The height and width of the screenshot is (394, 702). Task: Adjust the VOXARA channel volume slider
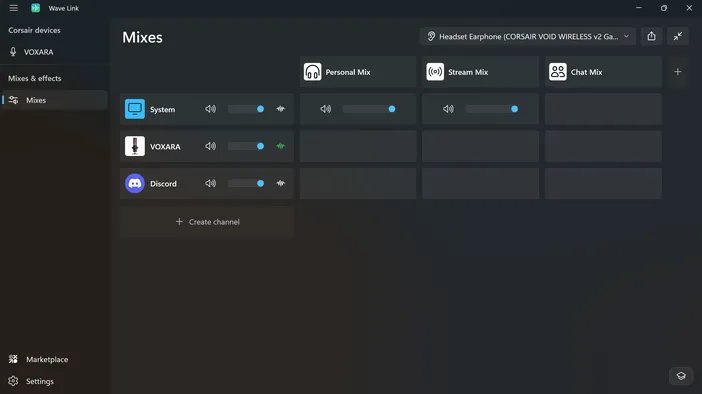(246, 146)
